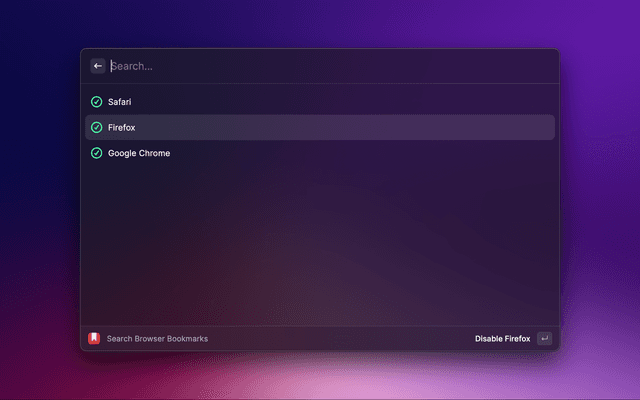Toggle the Safari green checkmark

coord(97,102)
